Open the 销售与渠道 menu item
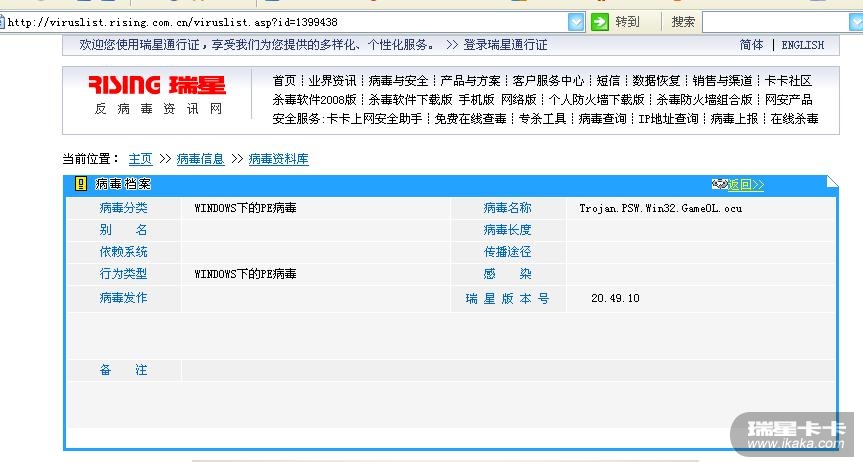This screenshot has width=863, height=462. (x=722, y=81)
